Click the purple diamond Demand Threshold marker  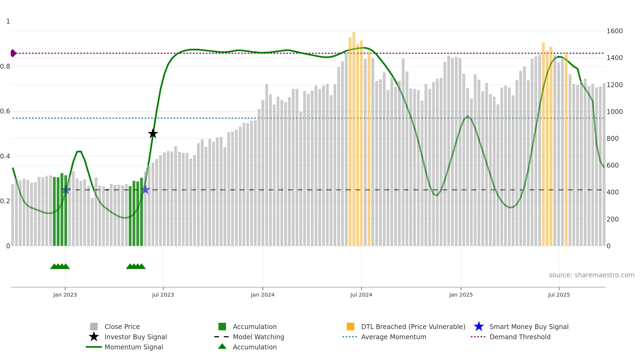point(13,53)
